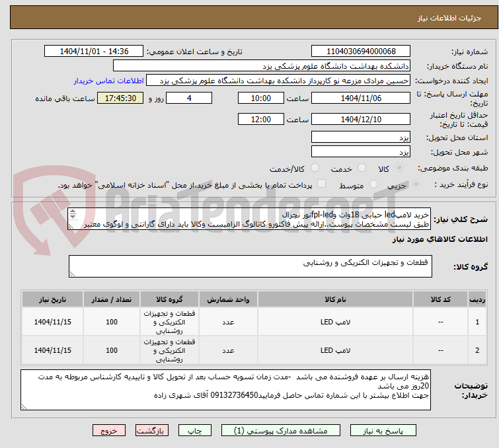Click the ایجاد کننده درخواست field
The image size is (499, 448).
[278, 81]
